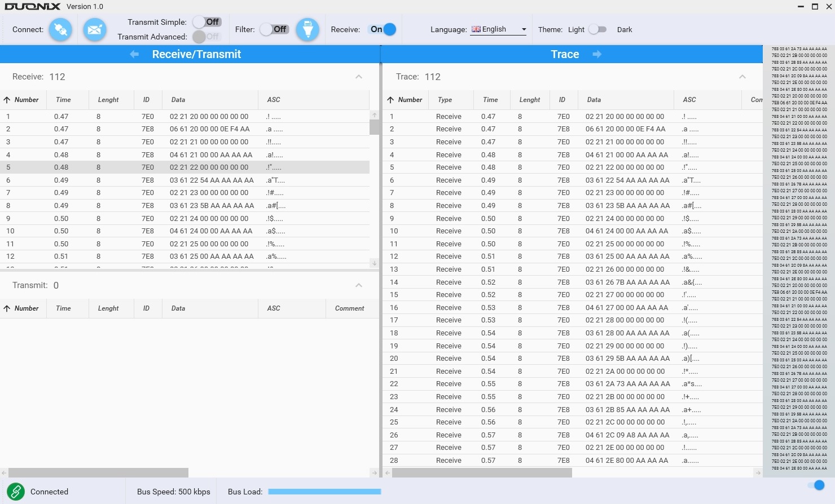Collapse the Receive panel chevron
Screen dimensions: 835x504
(359, 77)
